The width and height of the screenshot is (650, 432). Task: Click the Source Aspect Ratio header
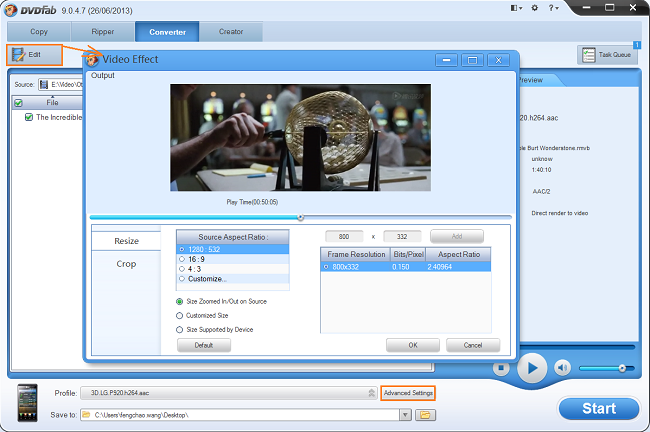point(233,237)
